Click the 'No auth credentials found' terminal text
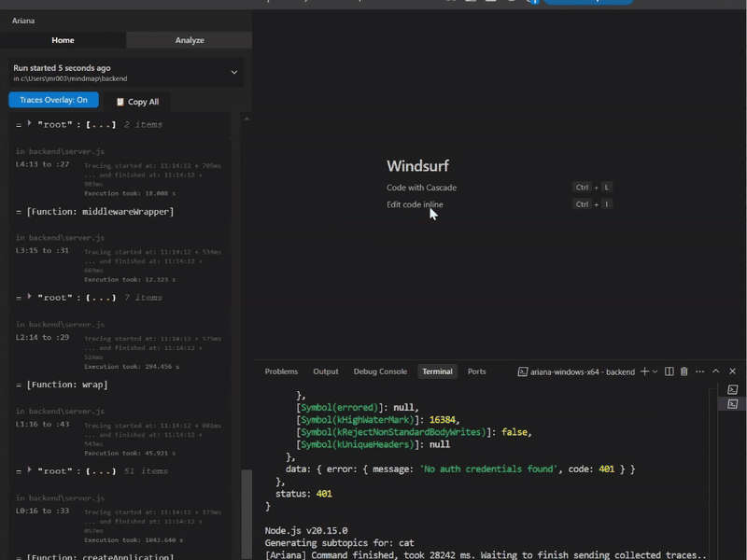This screenshot has height=560, width=747. pyautogui.click(x=486, y=469)
